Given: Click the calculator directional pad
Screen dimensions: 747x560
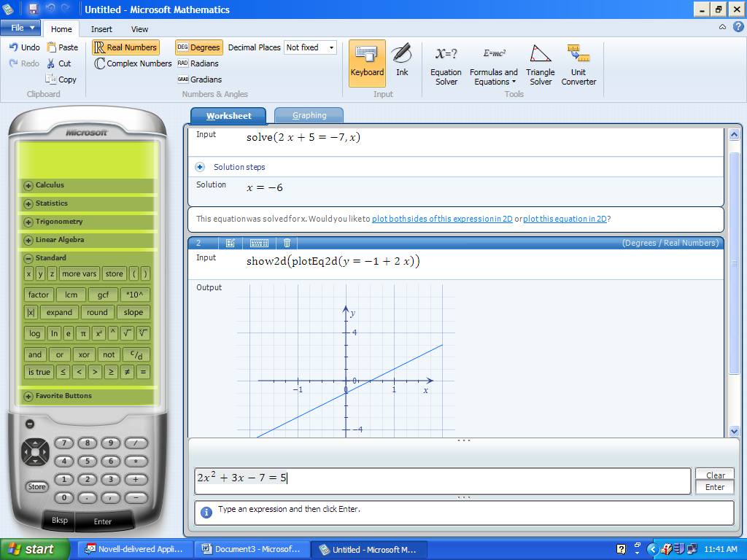Looking at the screenshot, I should click(x=35, y=451).
